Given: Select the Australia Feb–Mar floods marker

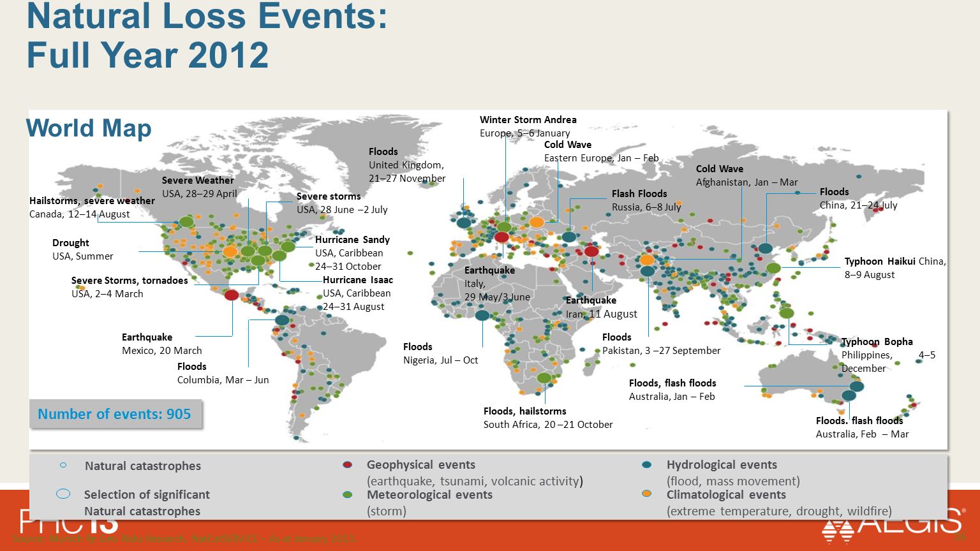Looking at the screenshot, I should [849, 395].
